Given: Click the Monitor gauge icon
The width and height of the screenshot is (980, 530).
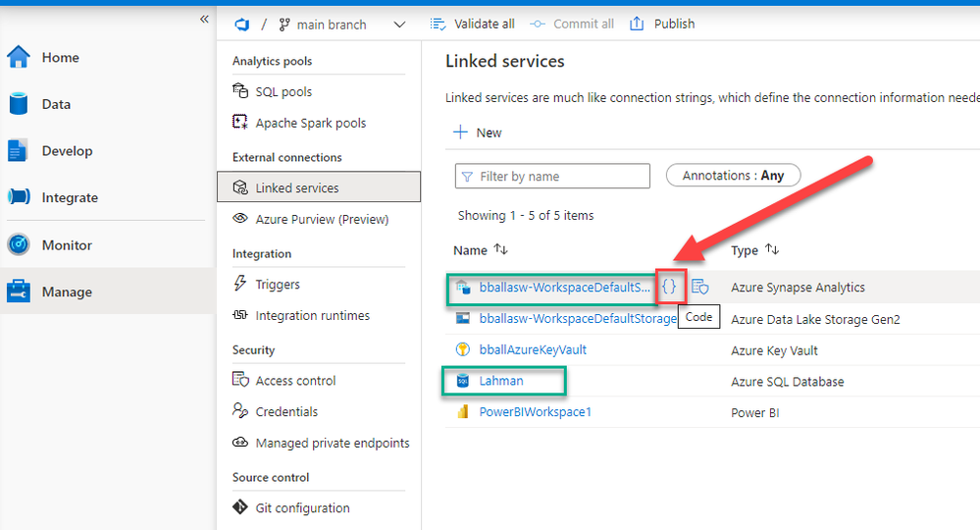Looking at the screenshot, I should [x=19, y=244].
